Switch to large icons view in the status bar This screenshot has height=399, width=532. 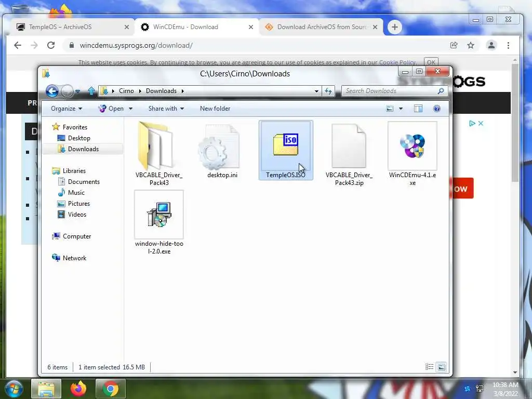441,367
